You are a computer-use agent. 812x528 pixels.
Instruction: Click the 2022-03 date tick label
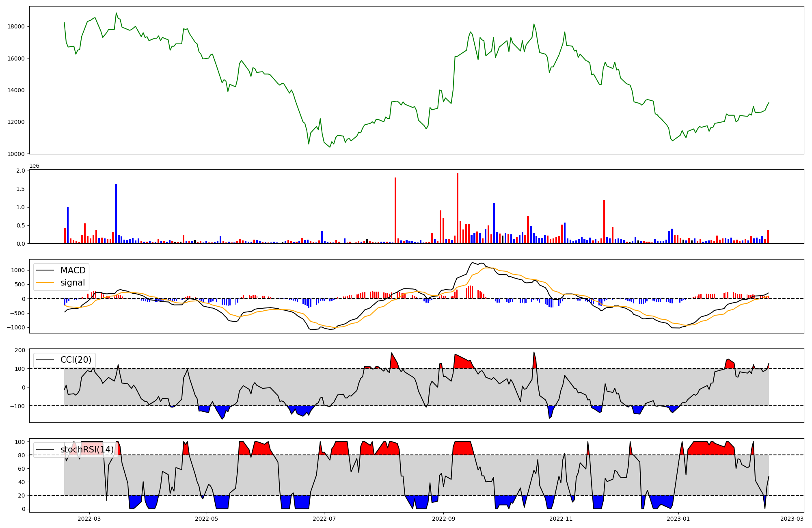pyautogui.click(x=89, y=519)
